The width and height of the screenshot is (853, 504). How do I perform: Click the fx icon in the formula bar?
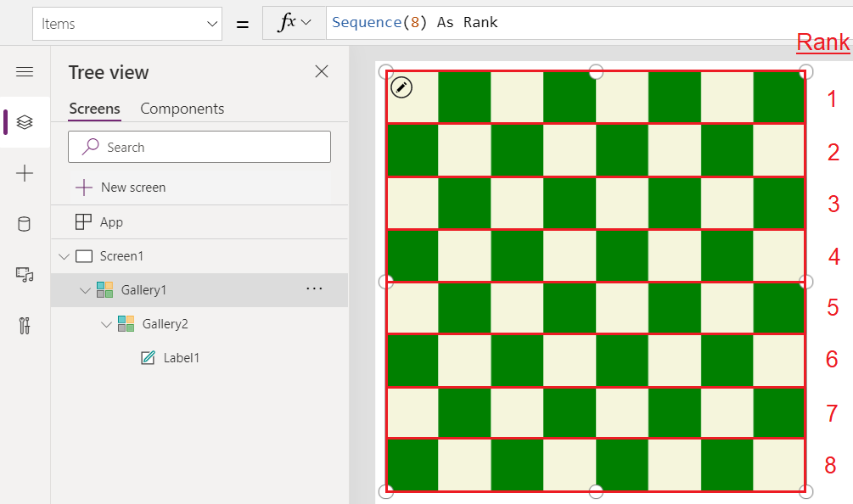289,22
